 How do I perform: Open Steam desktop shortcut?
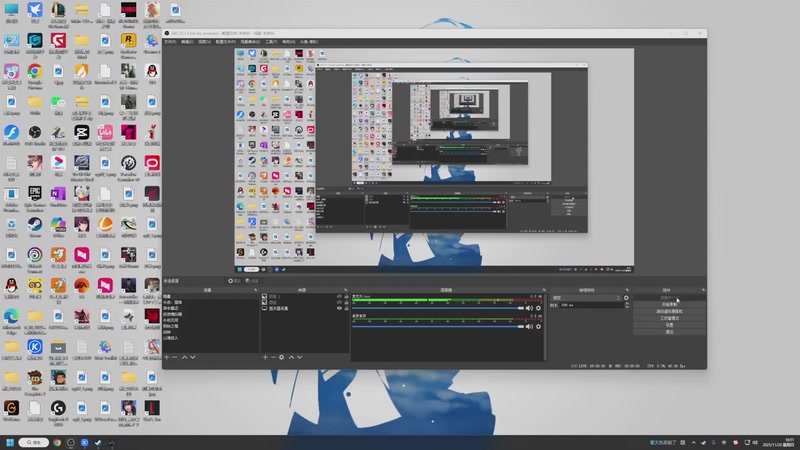point(35,228)
